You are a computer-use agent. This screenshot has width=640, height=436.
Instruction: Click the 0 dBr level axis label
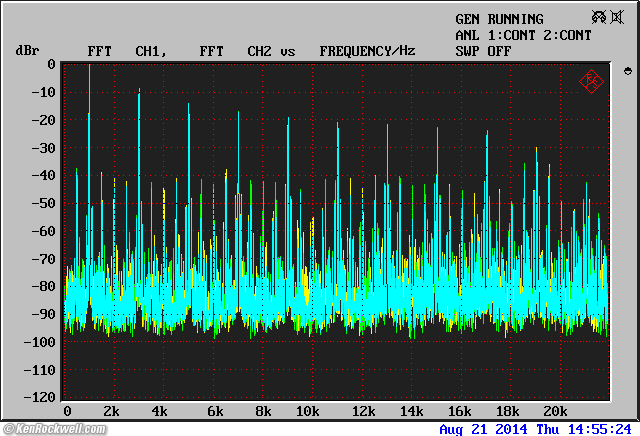[x=51, y=64]
